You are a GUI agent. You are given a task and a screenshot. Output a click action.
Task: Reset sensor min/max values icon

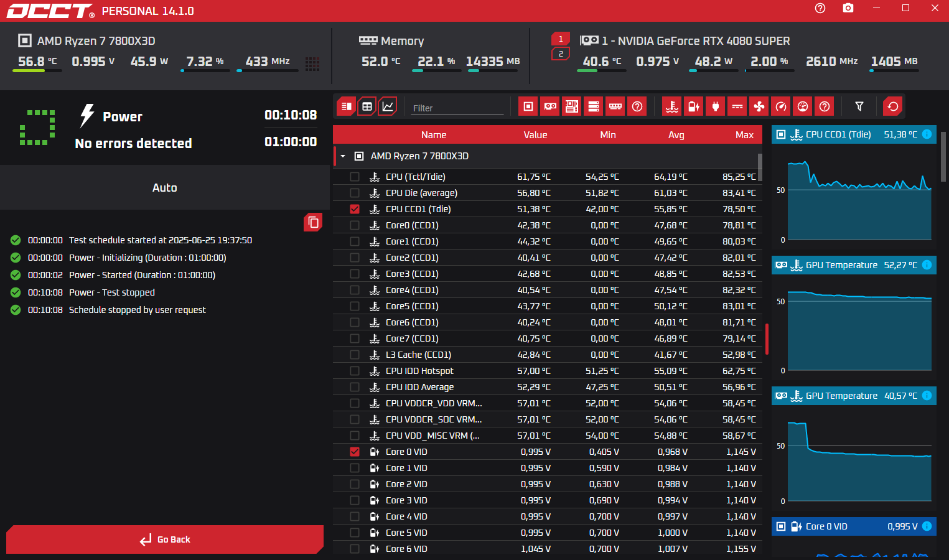point(893,106)
